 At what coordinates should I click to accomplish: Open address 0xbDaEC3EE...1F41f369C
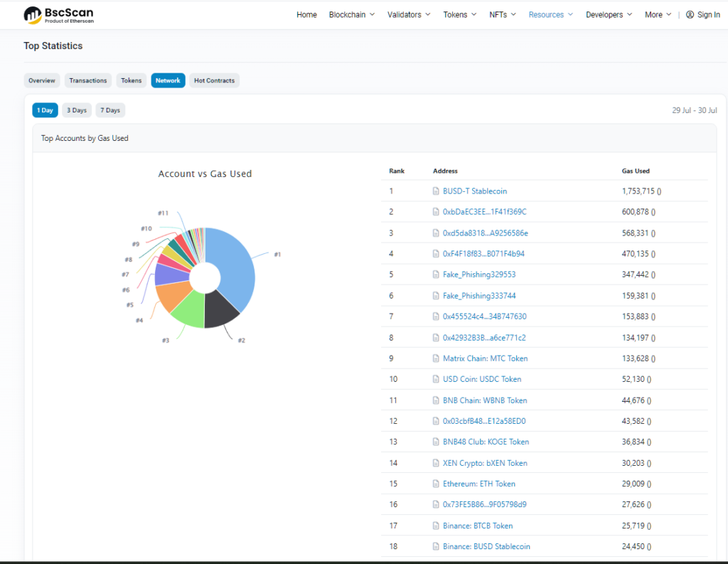pyautogui.click(x=484, y=212)
